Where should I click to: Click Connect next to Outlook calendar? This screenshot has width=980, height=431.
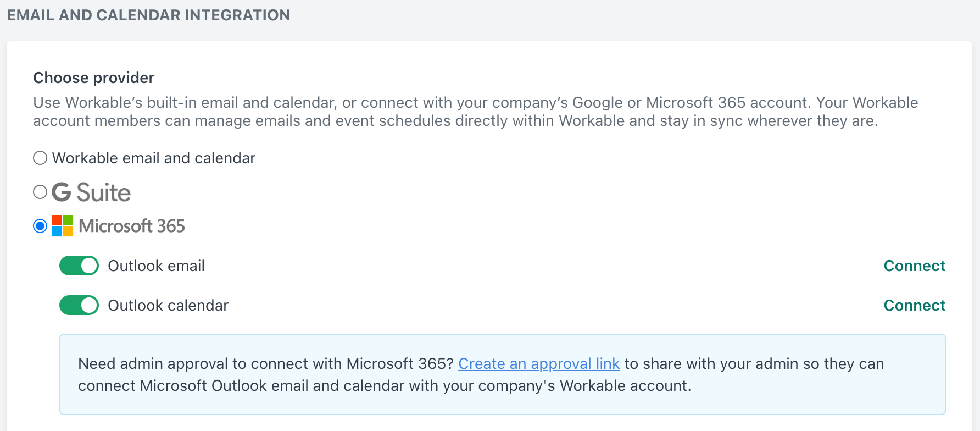(915, 305)
